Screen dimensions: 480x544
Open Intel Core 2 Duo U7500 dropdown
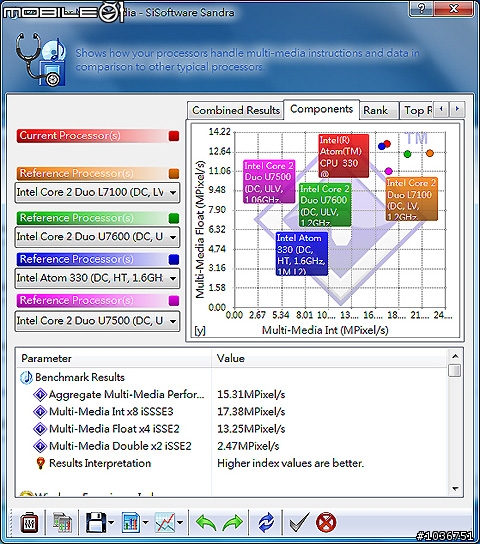[x=97, y=321]
